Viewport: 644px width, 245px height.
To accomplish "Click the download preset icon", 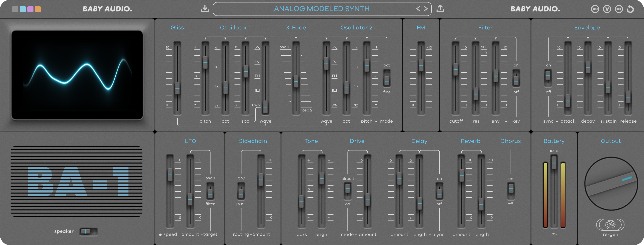I will pyautogui.click(x=205, y=8).
